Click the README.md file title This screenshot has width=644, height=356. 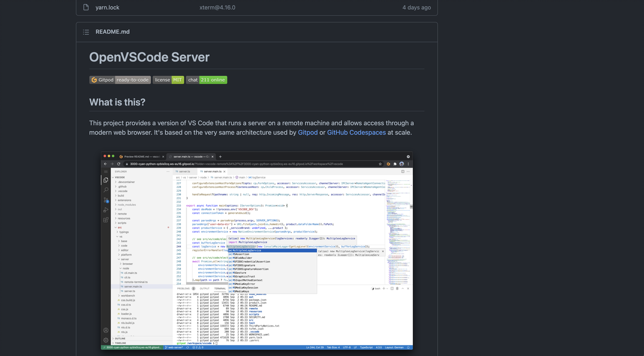point(112,32)
